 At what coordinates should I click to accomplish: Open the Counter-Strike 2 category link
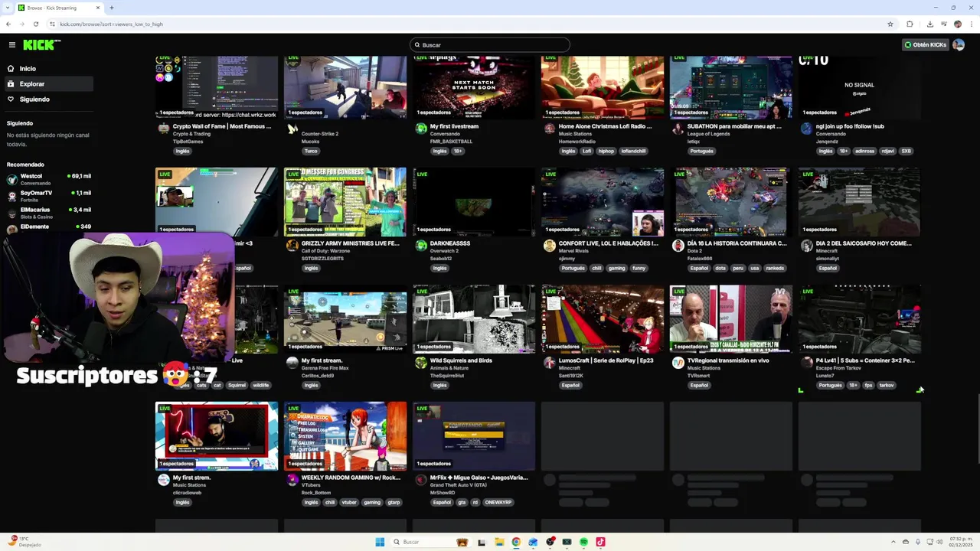coord(320,134)
